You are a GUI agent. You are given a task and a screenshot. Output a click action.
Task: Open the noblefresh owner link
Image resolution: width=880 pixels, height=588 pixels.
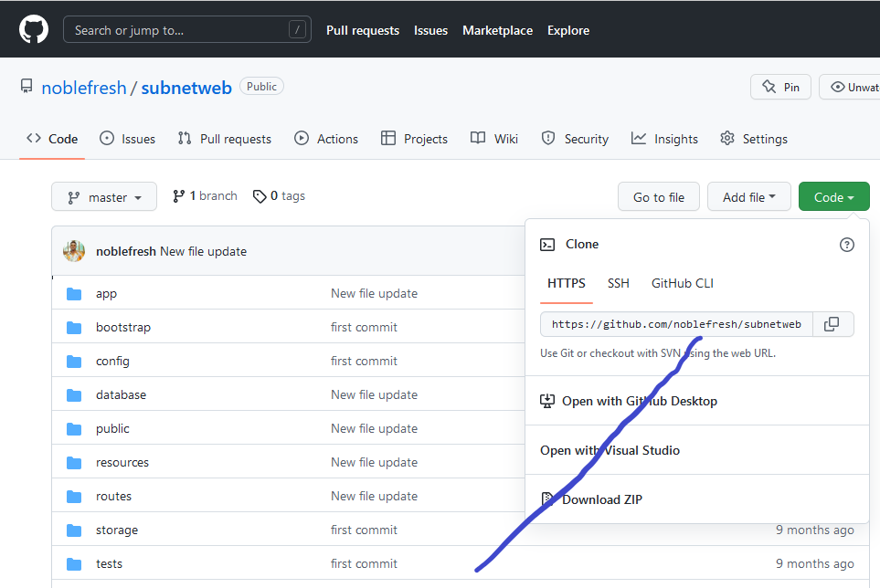point(84,88)
